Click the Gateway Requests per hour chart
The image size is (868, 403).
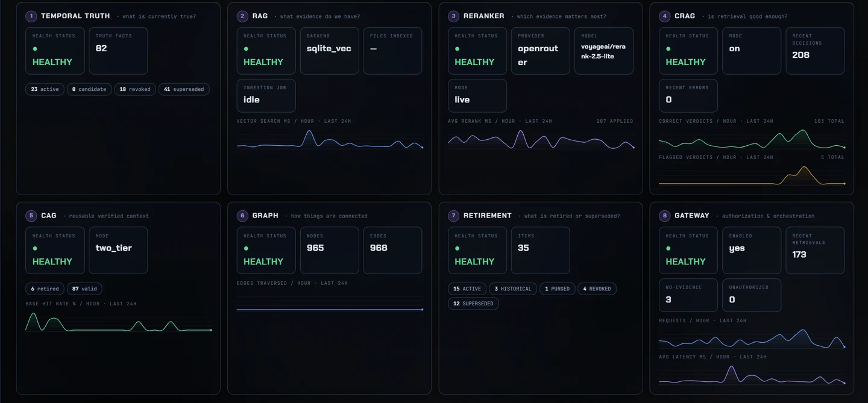click(752, 338)
